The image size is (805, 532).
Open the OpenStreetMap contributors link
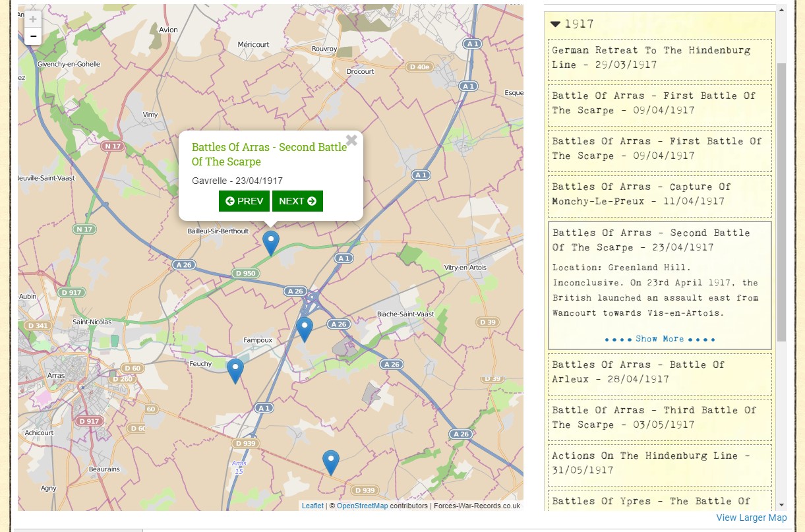362,506
